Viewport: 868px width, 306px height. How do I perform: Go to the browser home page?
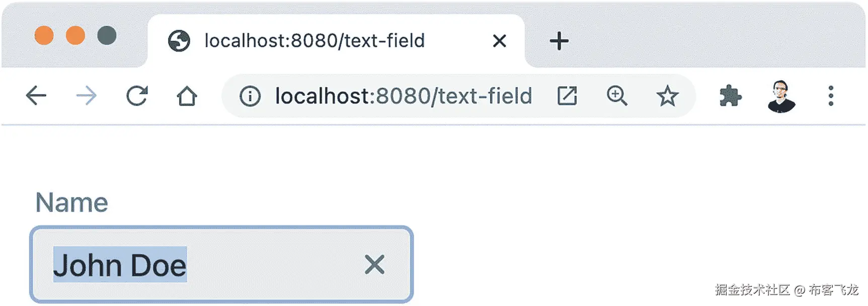click(187, 95)
